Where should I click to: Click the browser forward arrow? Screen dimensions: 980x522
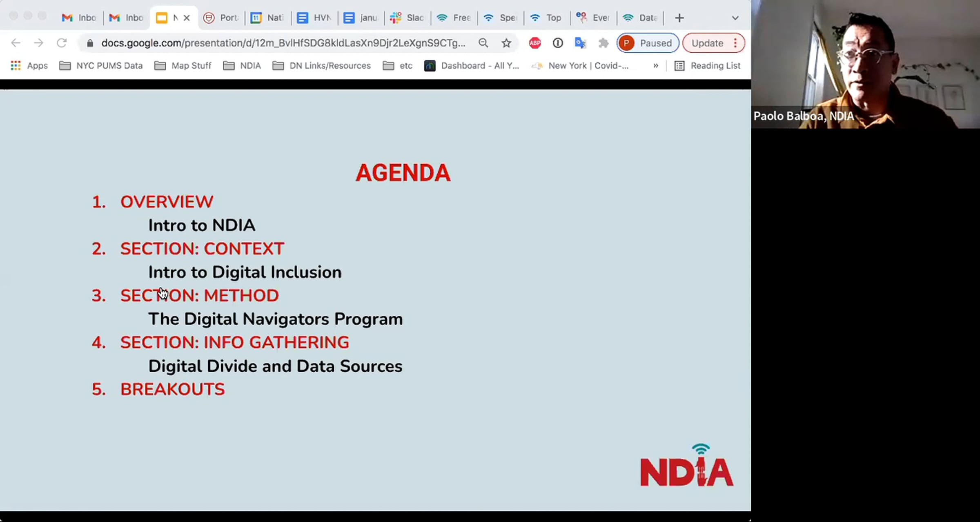(39, 43)
